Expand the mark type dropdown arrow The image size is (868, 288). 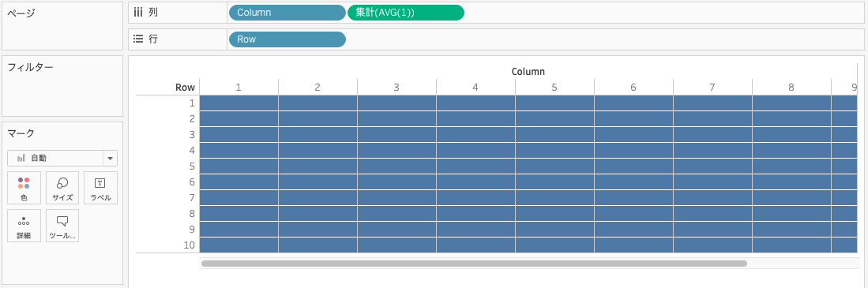110,158
